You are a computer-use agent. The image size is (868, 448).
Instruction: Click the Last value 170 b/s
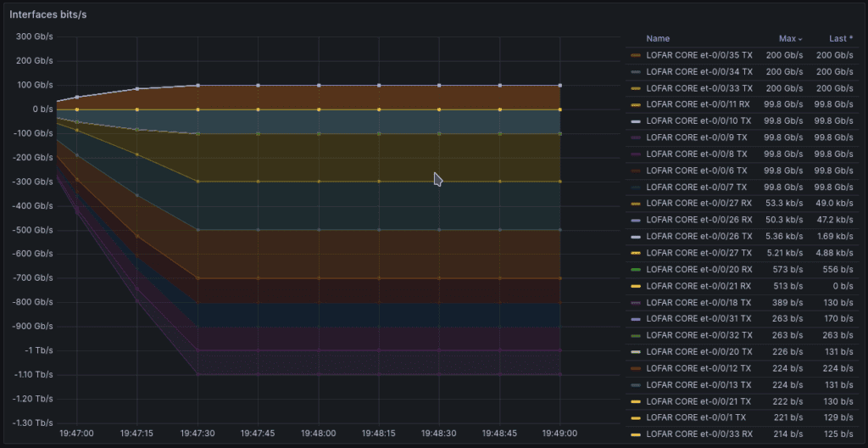point(840,319)
